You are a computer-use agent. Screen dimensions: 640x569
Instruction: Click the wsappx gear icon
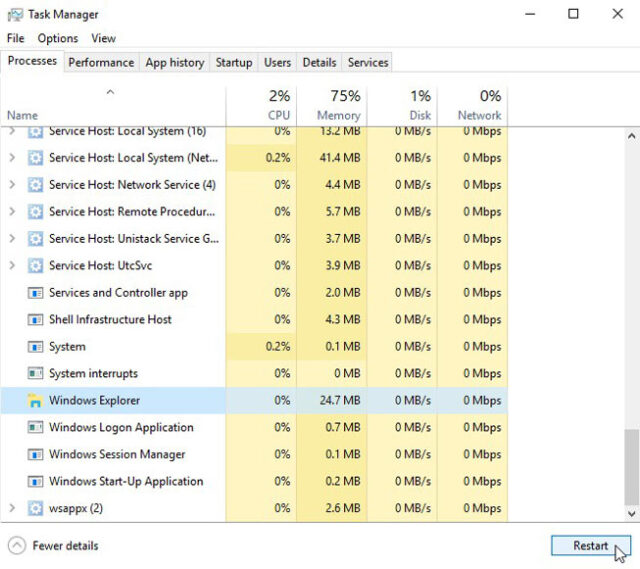pos(35,509)
